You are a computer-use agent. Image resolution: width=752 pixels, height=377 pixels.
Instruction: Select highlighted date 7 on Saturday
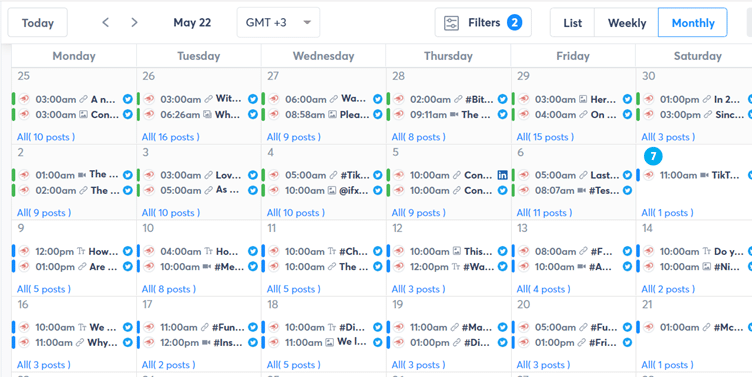pos(653,156)
